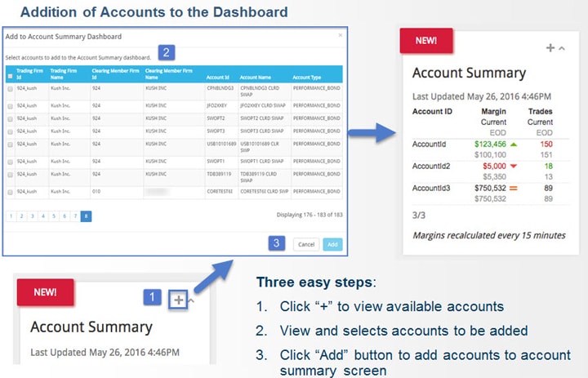Click the plus icon highlighted in step 1
The image size is (588, 378).
tap(177, 300)
